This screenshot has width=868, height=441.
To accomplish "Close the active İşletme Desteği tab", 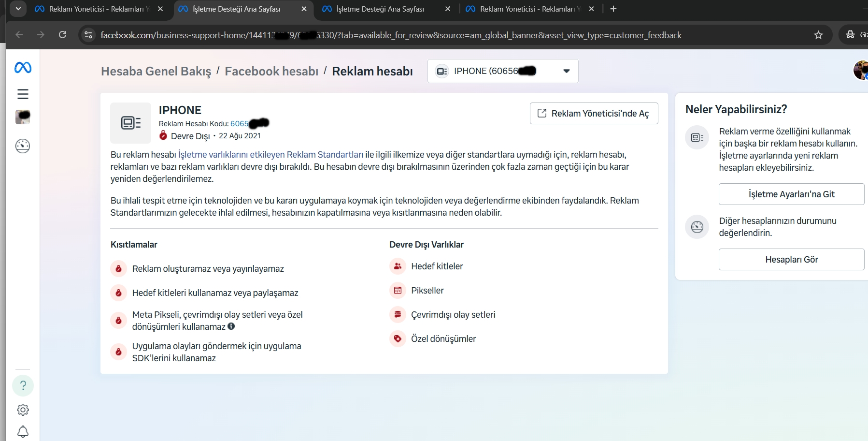I will click(304, 9).
